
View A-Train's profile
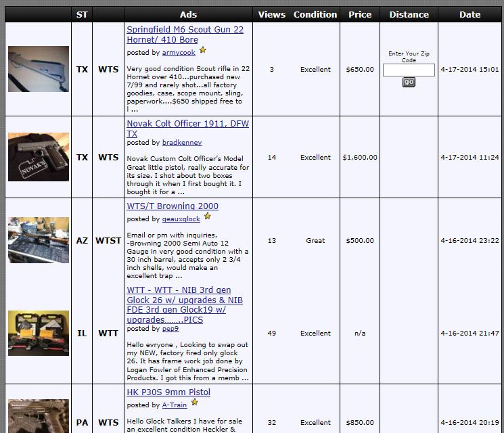(x=175, y=405)
